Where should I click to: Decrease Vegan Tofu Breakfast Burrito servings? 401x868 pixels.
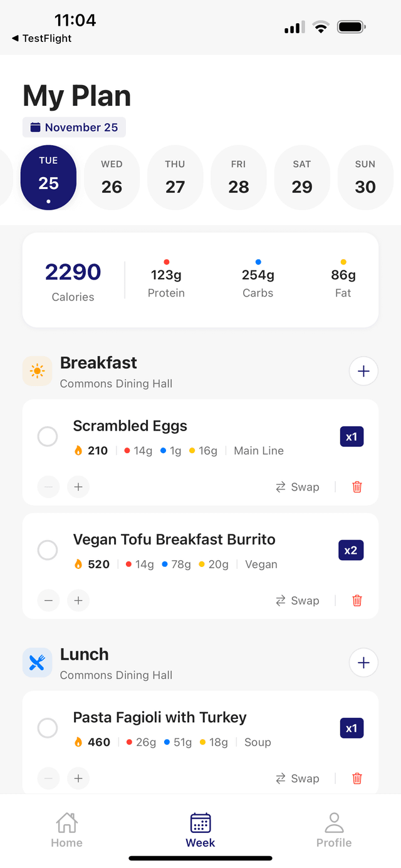(48, 601)
